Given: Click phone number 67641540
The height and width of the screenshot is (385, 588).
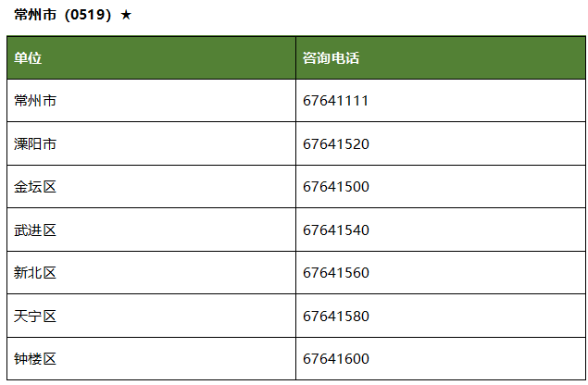Looking at the screenshot, I should (x=336, y=230).
